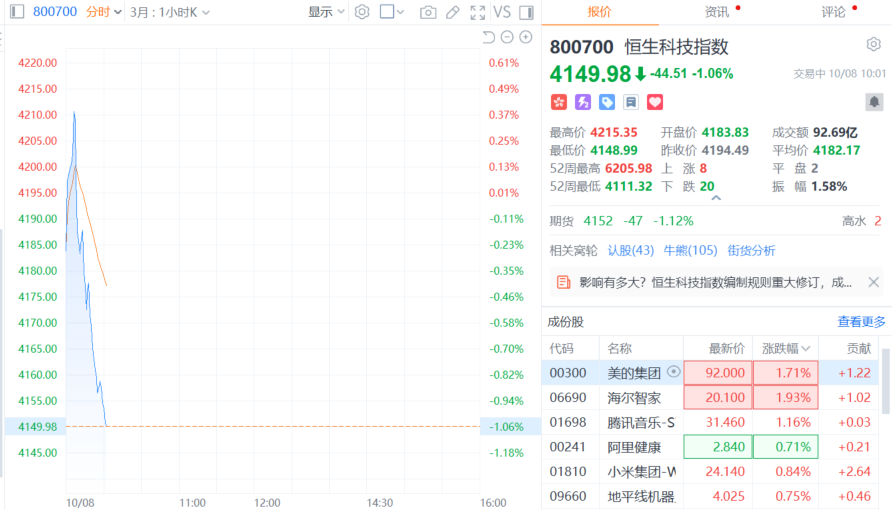Zoom in chart with plus circle
The image size is (892, 510).
(526, 37)
